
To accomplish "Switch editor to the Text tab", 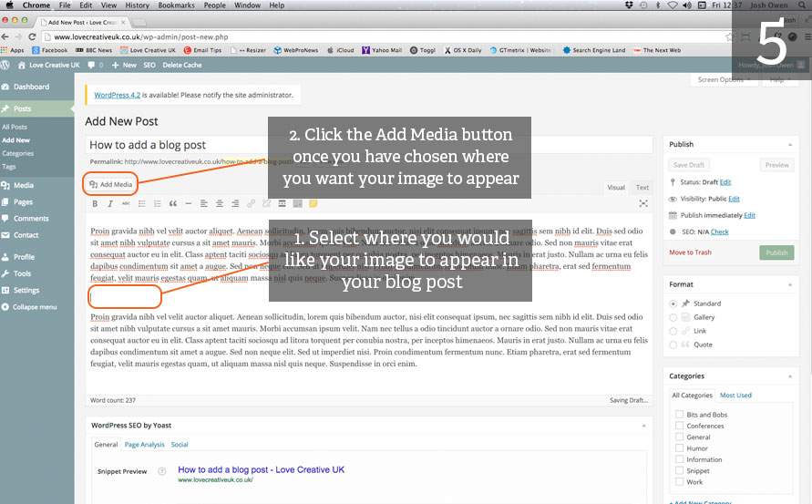I will (642, 188).
